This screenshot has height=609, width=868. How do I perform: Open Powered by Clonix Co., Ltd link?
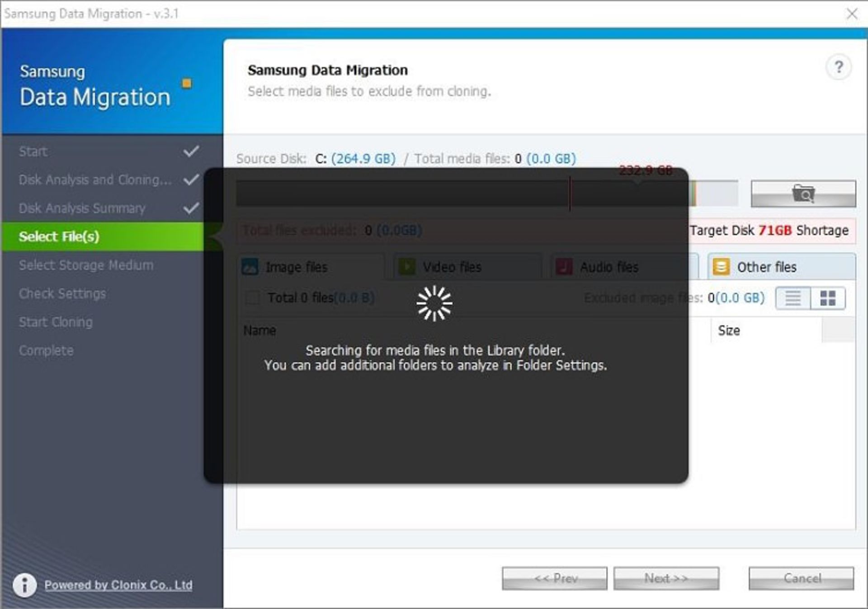click(118, 585)
